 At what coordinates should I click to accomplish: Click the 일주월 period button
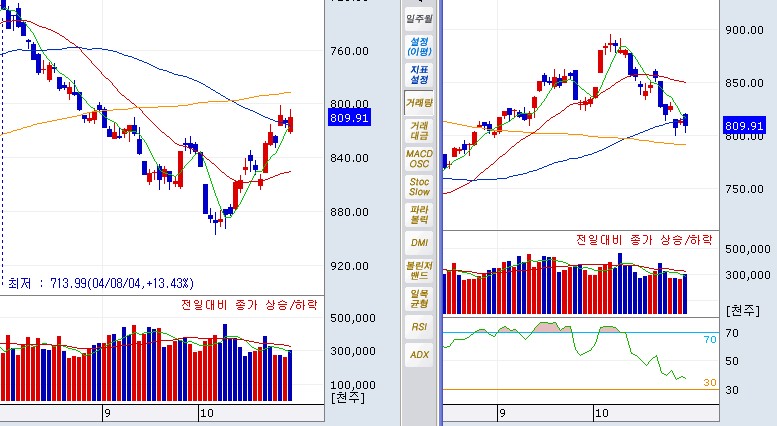[419, 18]
